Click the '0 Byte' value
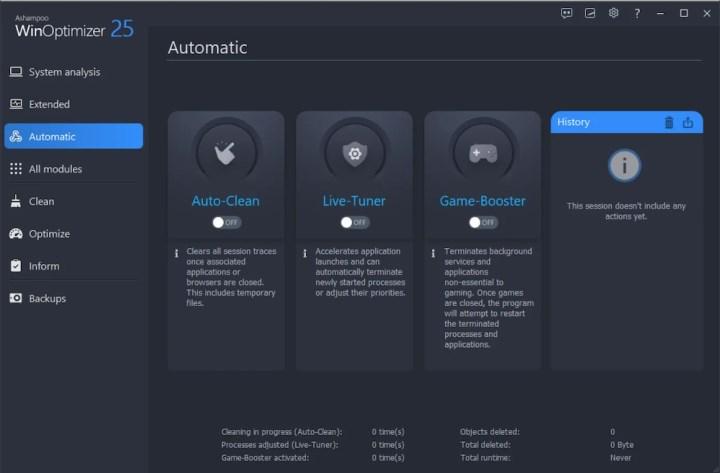720x473 pixels. pyautogui.click(x=622, y=445)
